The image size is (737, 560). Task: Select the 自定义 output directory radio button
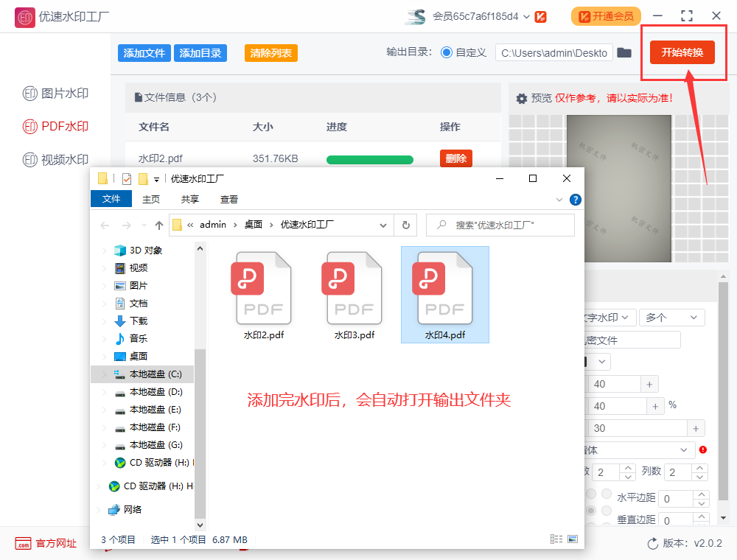coord(446,52)
